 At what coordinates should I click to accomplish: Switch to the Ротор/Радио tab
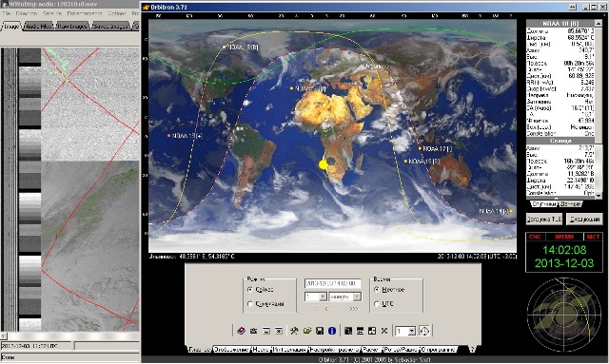point(401,349)
